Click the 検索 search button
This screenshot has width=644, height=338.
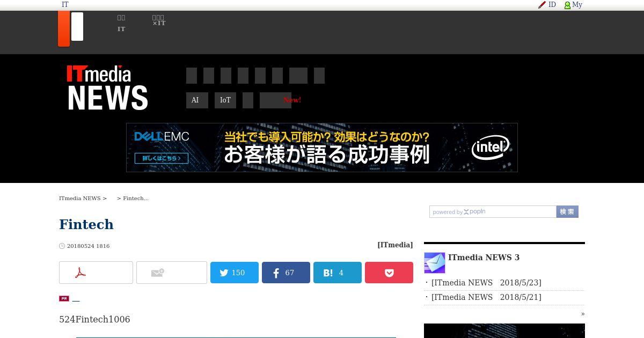pos(567,212)
